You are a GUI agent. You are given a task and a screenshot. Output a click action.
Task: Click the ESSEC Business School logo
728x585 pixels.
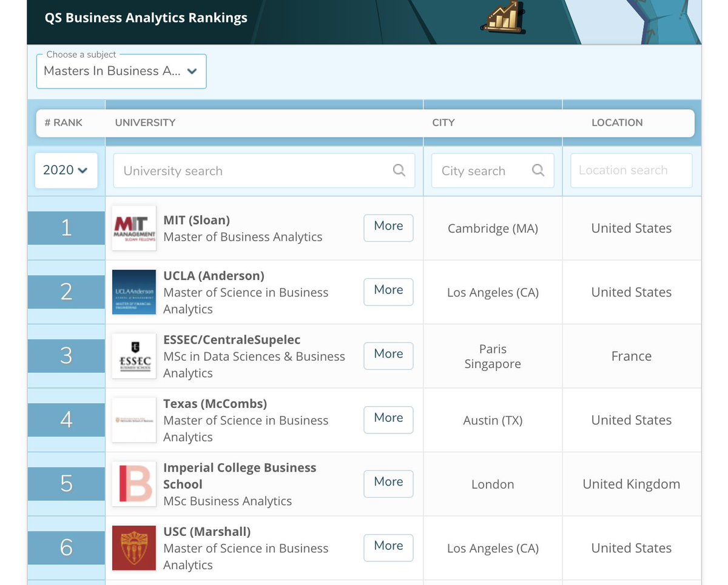[x=134, y=356]
